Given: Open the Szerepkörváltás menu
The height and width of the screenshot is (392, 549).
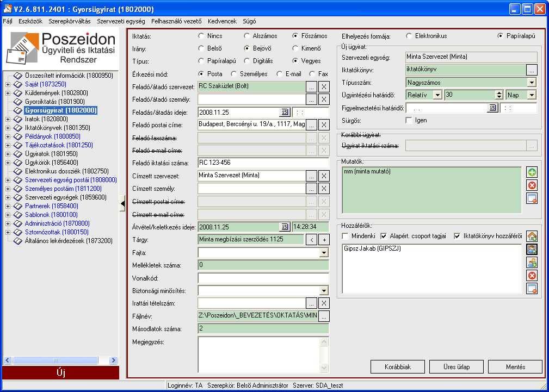Looking at the screenshot, I should 69,21.
